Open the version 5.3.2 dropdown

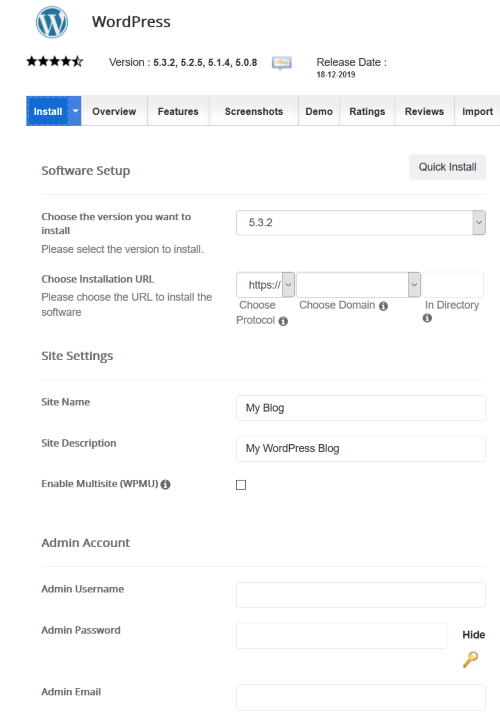click(361, 223)
